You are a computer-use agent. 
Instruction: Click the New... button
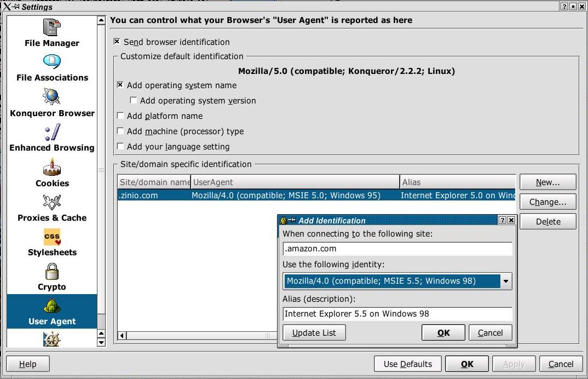point(547,182)
